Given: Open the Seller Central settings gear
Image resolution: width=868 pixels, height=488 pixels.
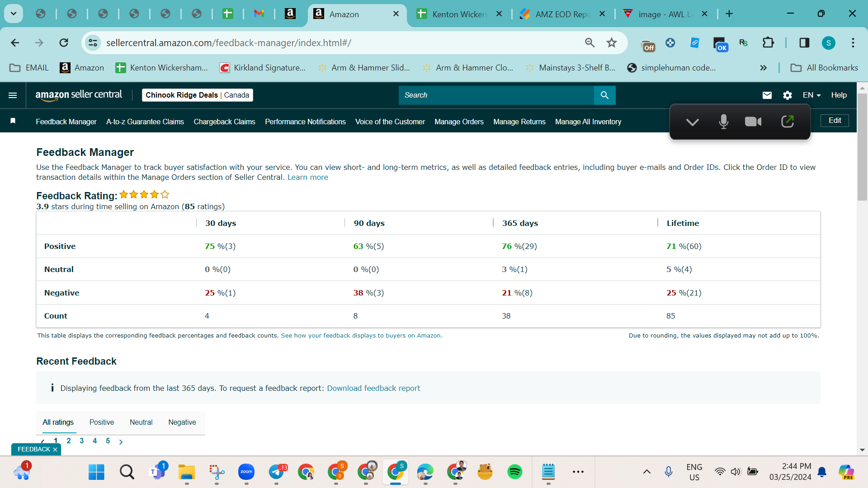Looking at the screenshot, I should click(x=787, y=95).
